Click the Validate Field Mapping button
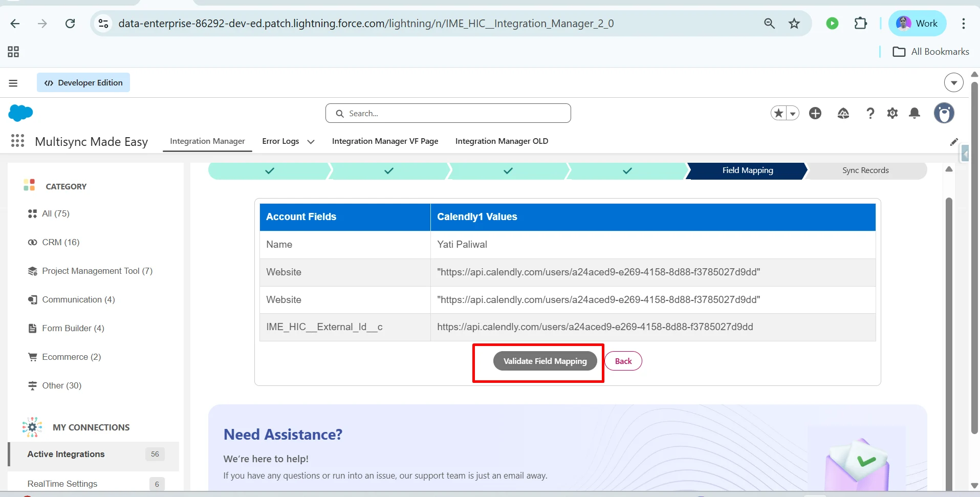This screenshot has width=980, height=497. [x=545, y=361]
